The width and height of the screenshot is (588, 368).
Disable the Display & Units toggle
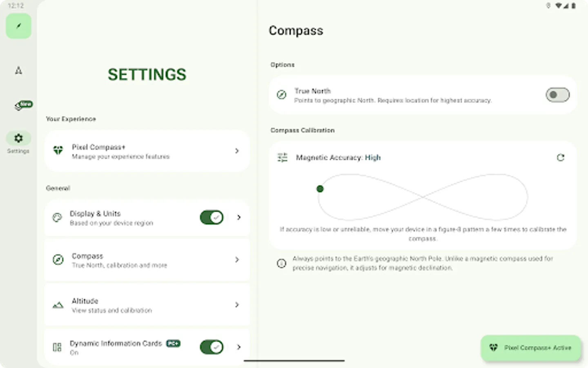211,218
